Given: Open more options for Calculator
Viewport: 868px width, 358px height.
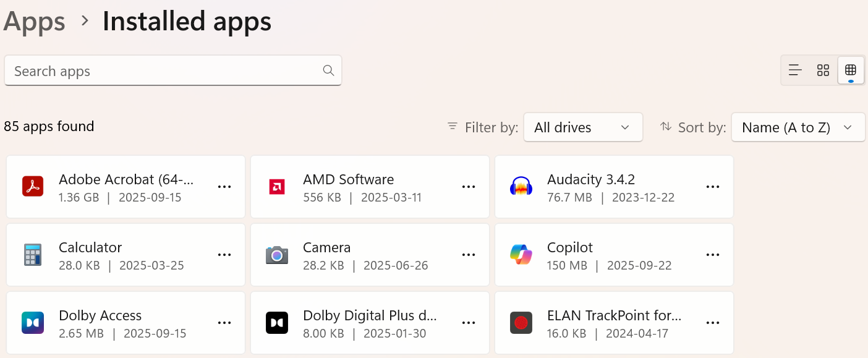Looking at the screenshot, I should pyautogui.click(x=224, y=254).
